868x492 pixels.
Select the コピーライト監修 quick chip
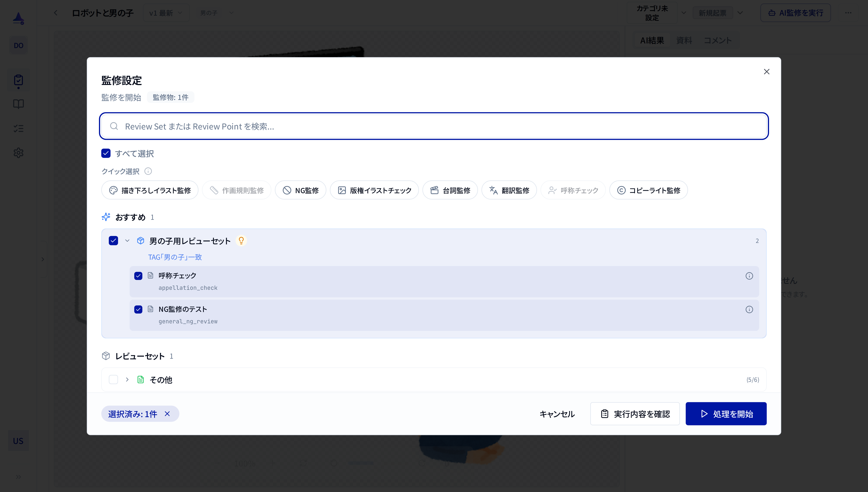[648, 190]
